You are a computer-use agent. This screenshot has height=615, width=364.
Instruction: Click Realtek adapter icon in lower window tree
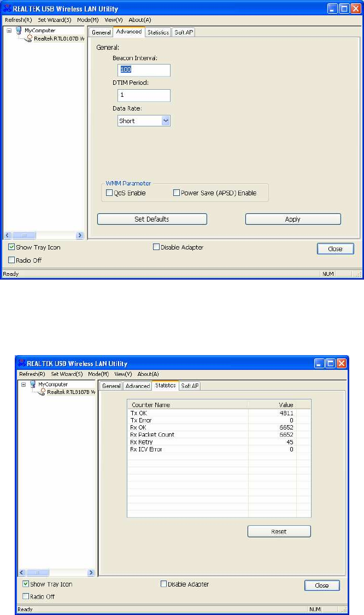tap(42, 392)
